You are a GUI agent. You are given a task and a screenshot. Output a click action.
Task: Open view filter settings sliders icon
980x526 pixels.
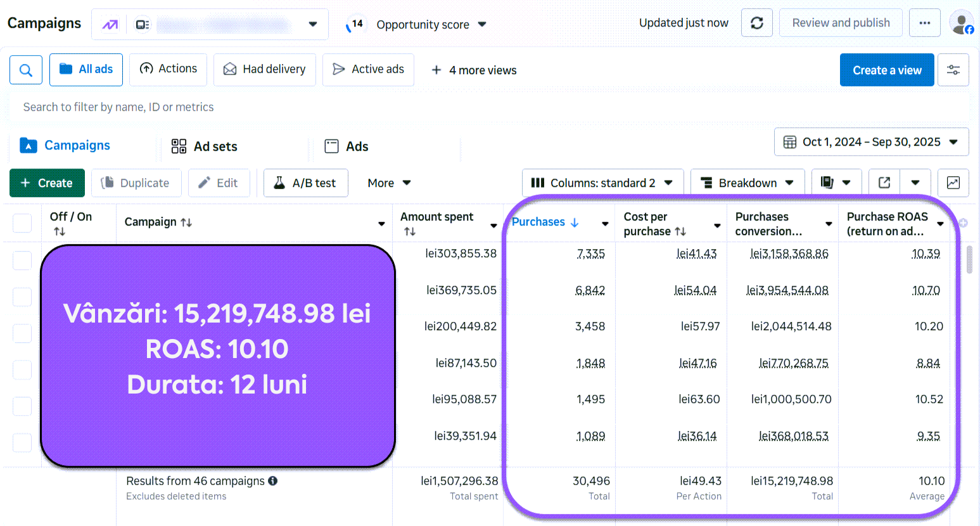coord(953,70)
